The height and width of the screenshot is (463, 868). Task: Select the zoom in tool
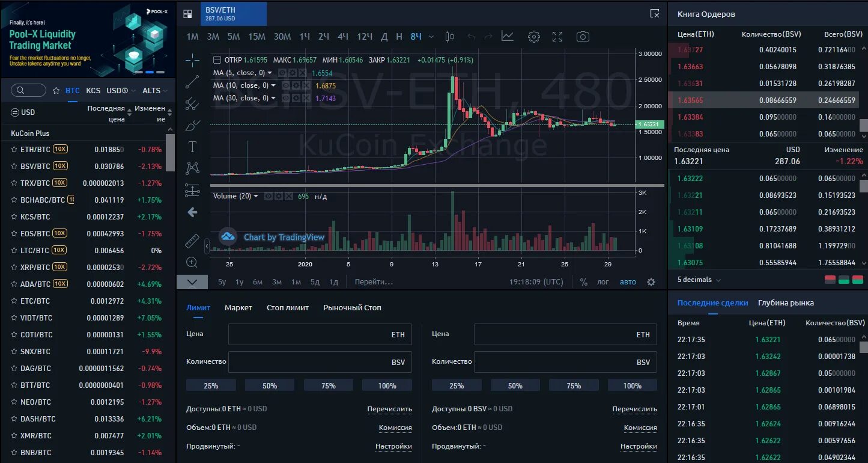(x=192, y=262)
